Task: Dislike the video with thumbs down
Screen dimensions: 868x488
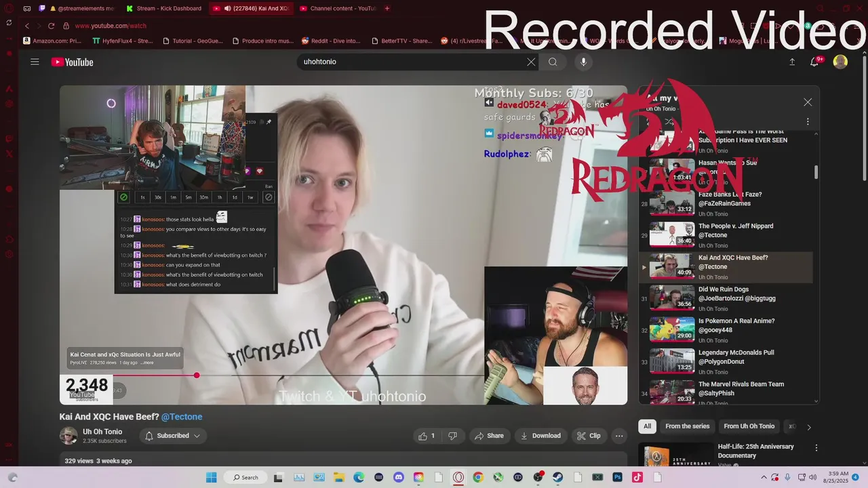Action: click(452, 436)
